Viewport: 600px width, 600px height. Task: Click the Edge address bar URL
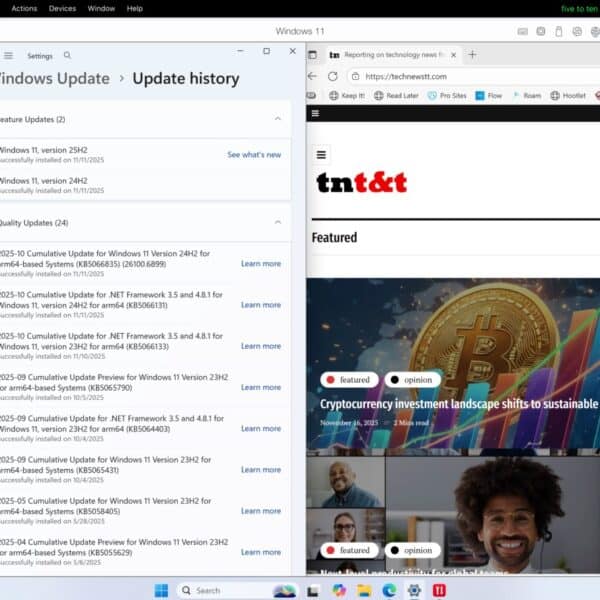pos(406,77)
